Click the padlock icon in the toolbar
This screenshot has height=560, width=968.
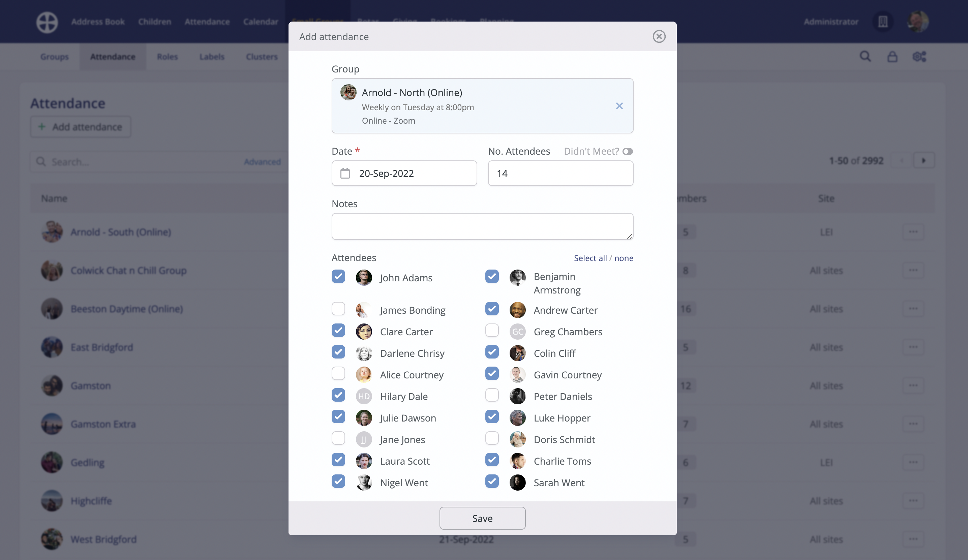(892, 57)
